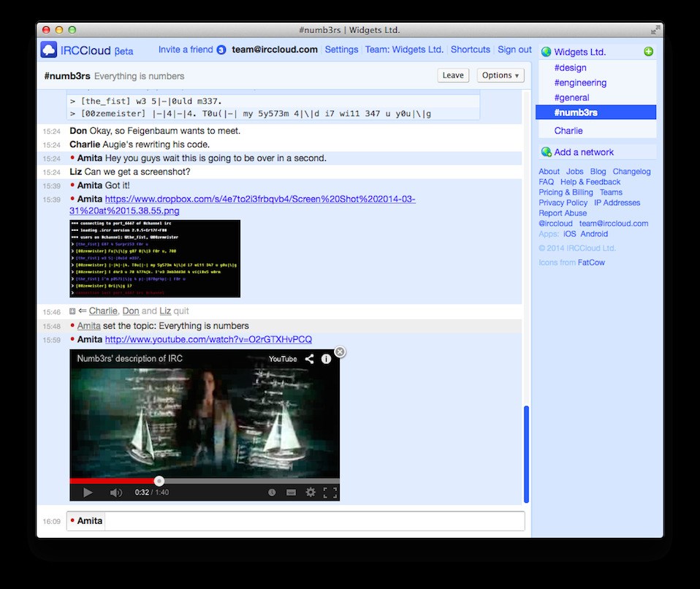Open the YouTube watch link

(x=208, y=339)
